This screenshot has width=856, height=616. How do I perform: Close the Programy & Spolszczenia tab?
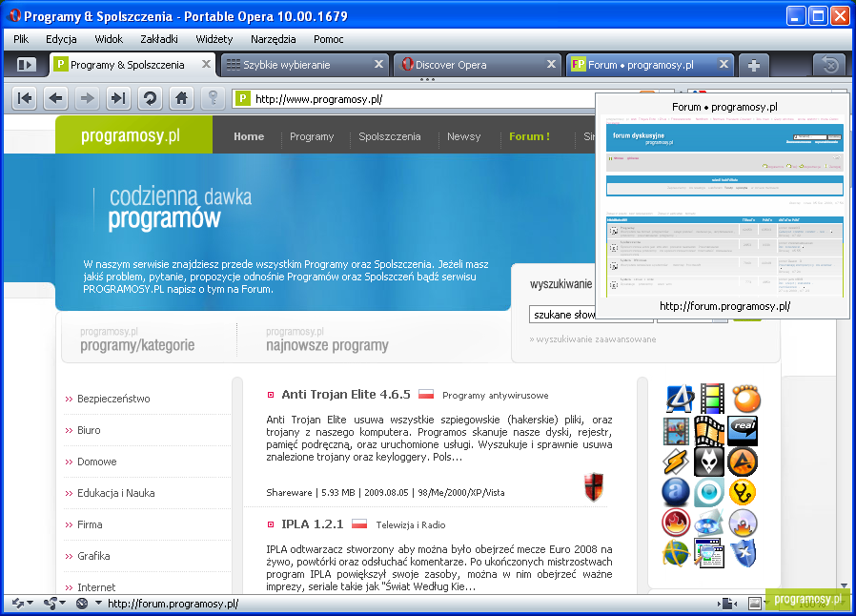click(206, 64)
